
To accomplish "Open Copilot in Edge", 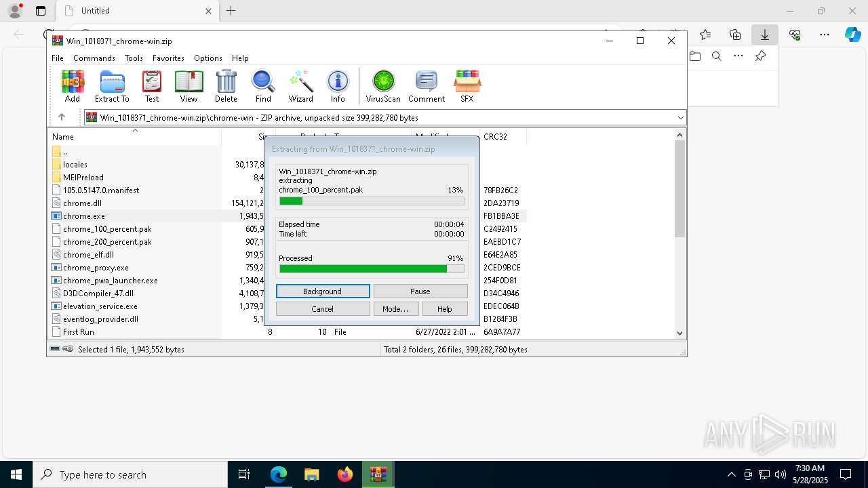I will click(852, 35).
